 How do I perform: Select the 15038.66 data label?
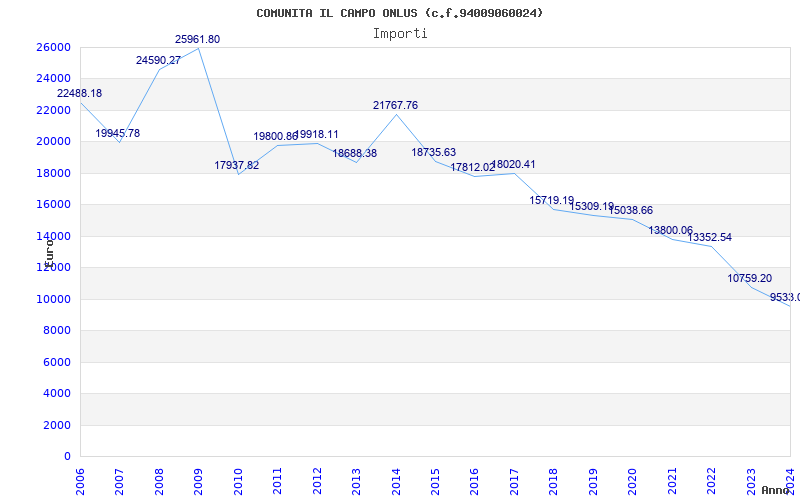pos(631,210)
